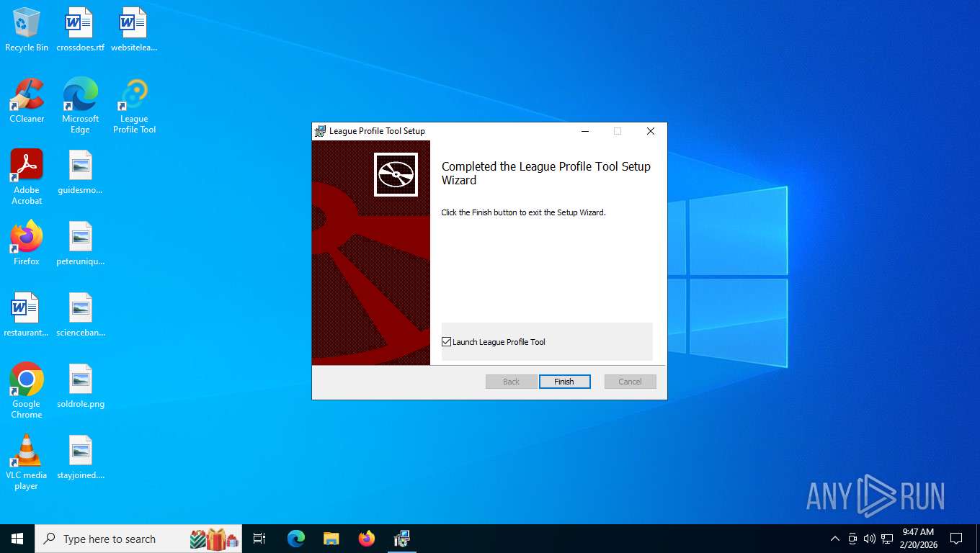The height and width of the screenshot is (553, 980).
Task: Launch Edge from the taskbar
Action: coord(296,539)
